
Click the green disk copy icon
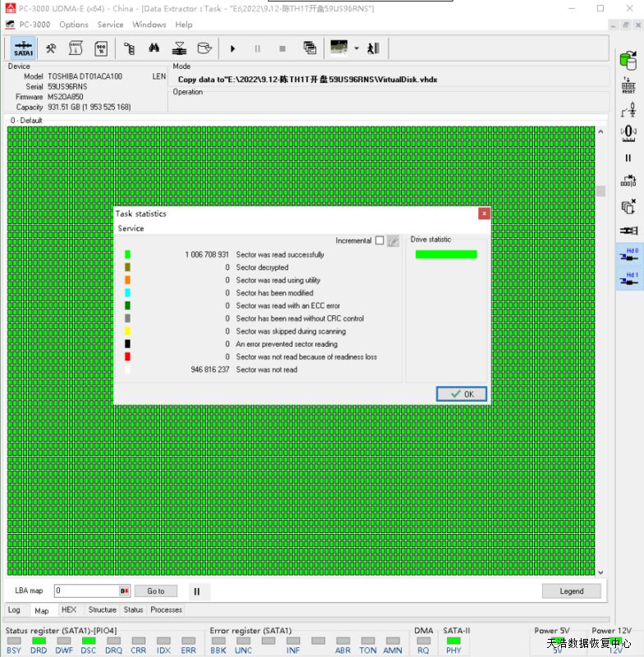point(628,61)
